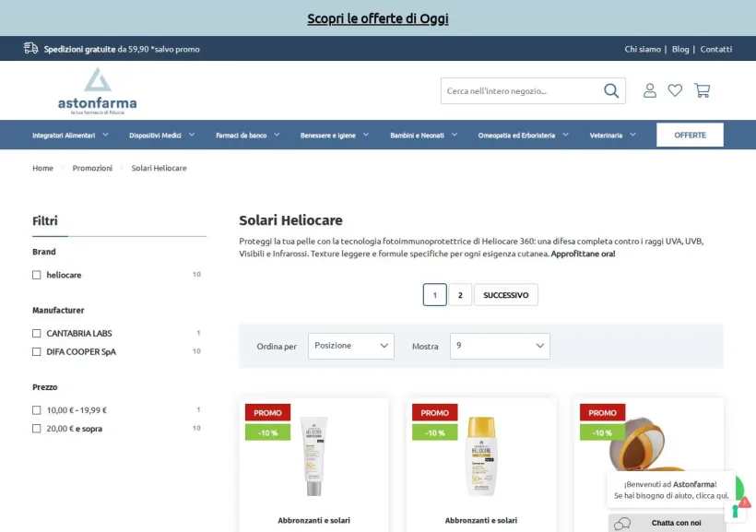
Task: Tick the DIFA COOPER SpA checkbox
Action: pos(37,351)
